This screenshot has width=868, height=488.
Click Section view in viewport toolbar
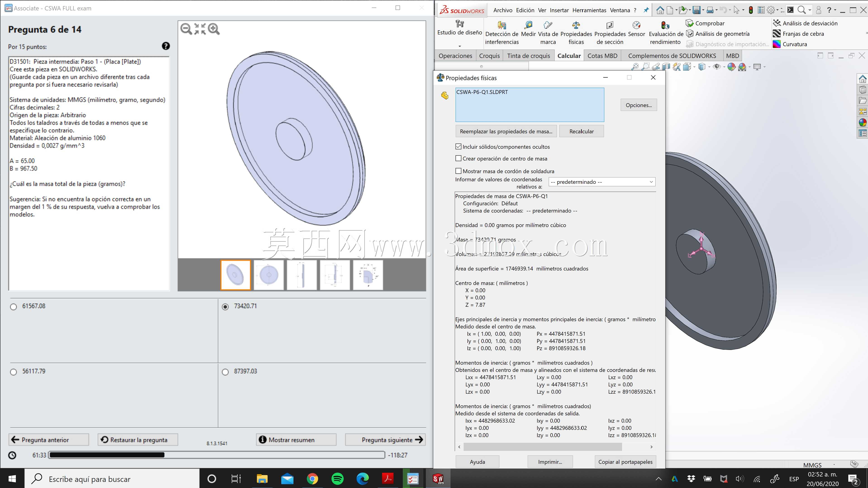point(666,67)
